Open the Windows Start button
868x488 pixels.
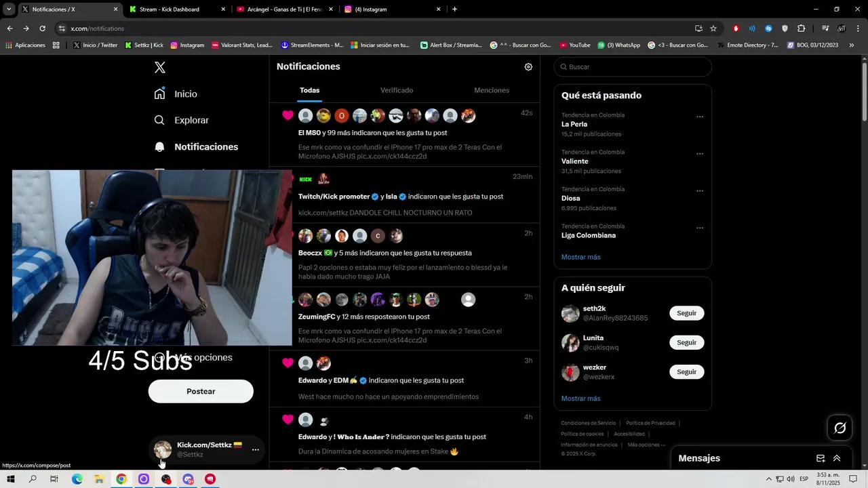(x=11, y=479)
